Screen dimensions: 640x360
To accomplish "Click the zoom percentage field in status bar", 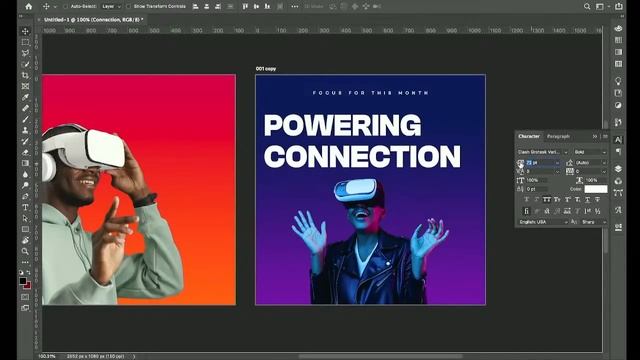I will pos(47,356).
